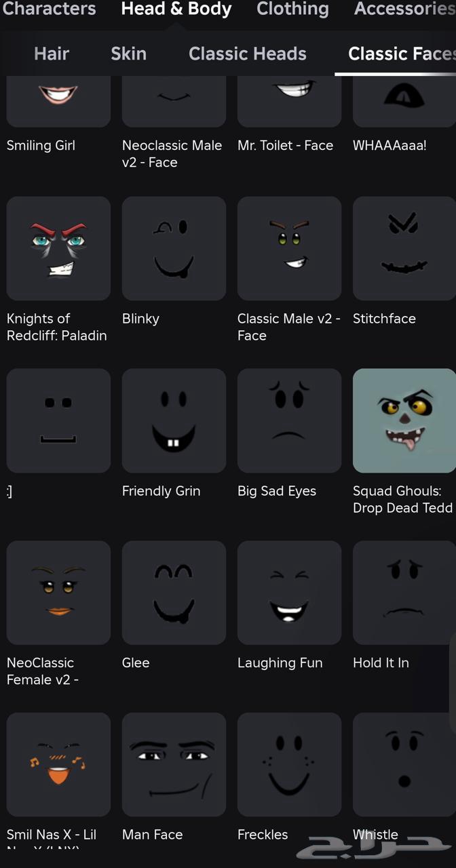Select the Glee face thumbnail
The width and height of the screenshot is (456, 868).
pos(174,593)
